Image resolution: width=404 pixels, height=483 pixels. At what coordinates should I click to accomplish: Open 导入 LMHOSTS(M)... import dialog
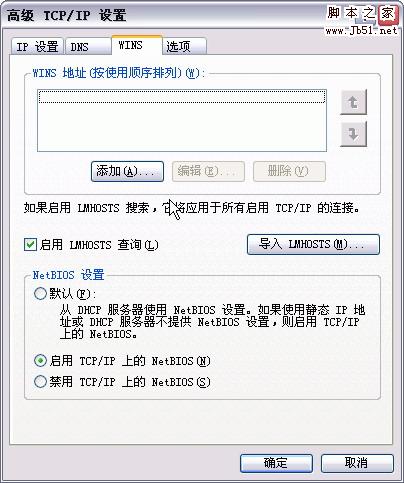pyautogui.click(x=313, y=244)
